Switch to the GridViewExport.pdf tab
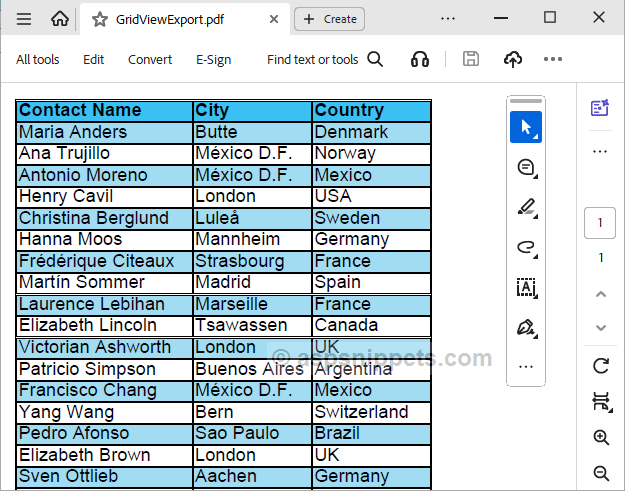Viewport: 625px width, 491px height. pyautogui.click(x=185, y=19)
